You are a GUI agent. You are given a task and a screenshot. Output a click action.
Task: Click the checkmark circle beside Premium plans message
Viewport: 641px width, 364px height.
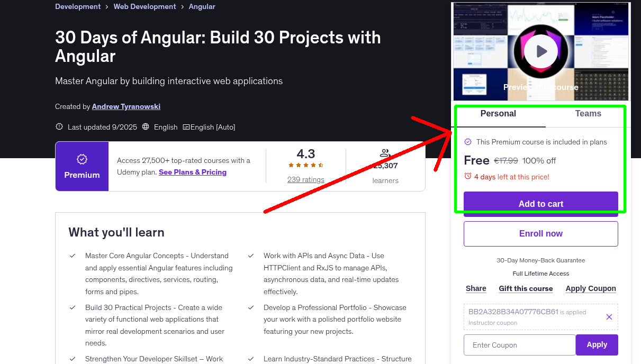[x=468, y=142]
